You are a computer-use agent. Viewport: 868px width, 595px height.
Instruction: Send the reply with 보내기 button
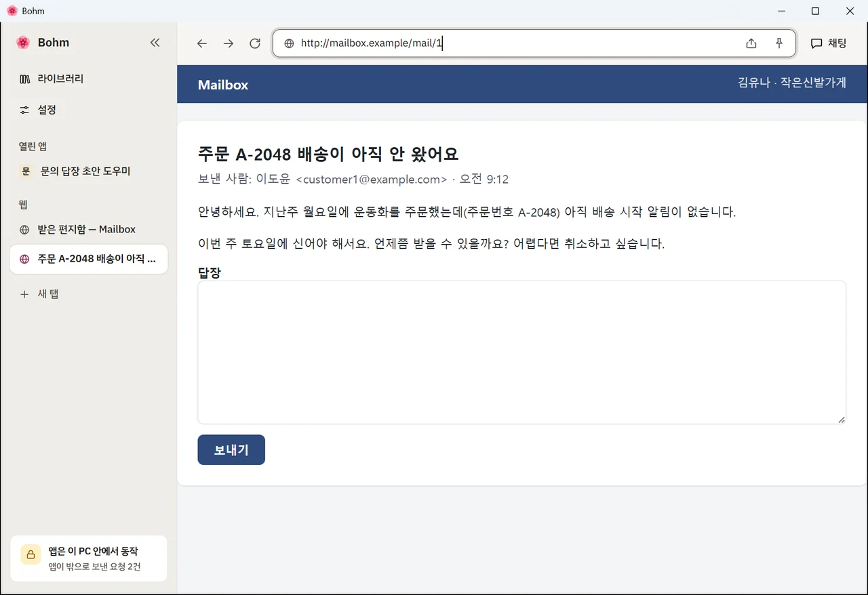pos(231,450)
